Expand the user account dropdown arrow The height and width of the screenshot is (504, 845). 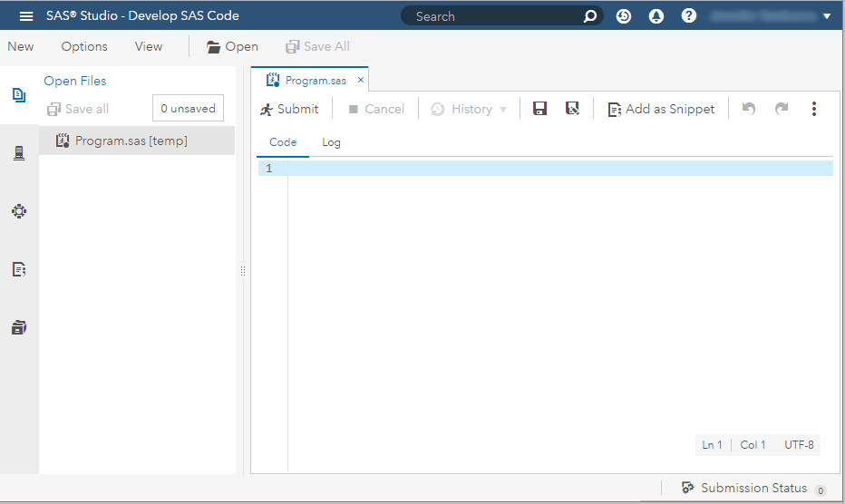coord(827,16)
